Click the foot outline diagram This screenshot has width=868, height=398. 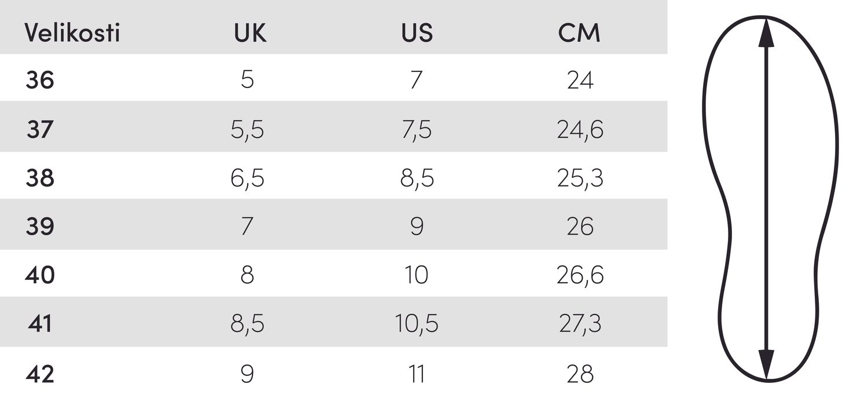tap(770, 198)
